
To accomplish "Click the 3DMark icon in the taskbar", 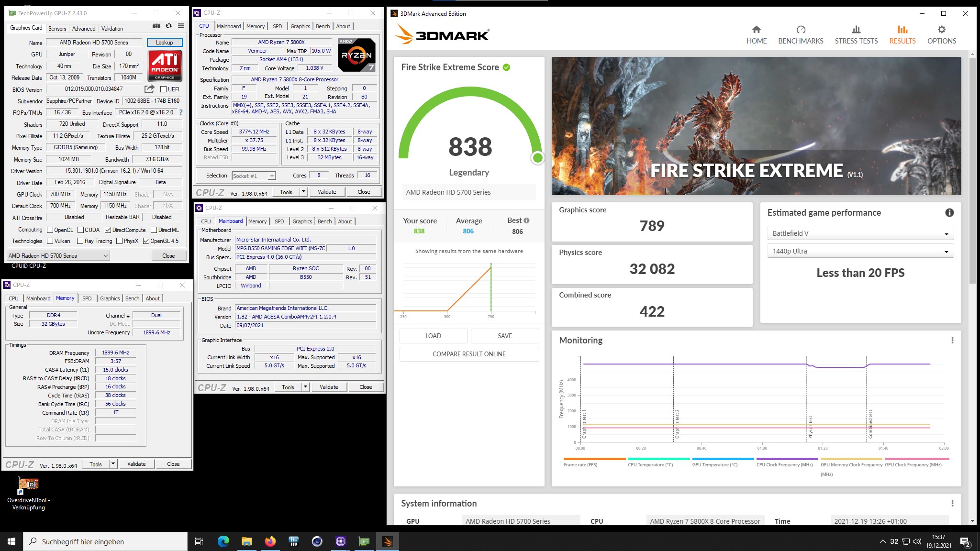I will 387,541.
